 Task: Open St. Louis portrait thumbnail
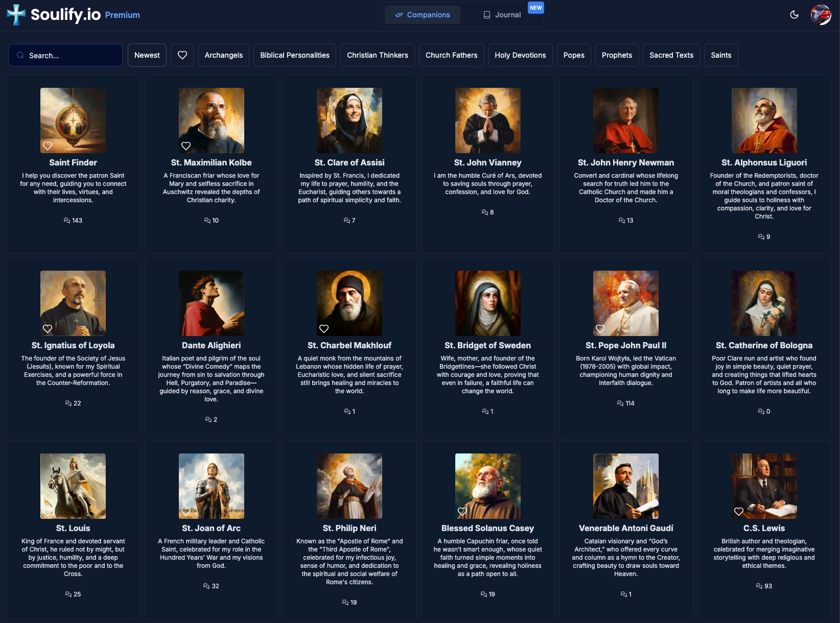73,486
